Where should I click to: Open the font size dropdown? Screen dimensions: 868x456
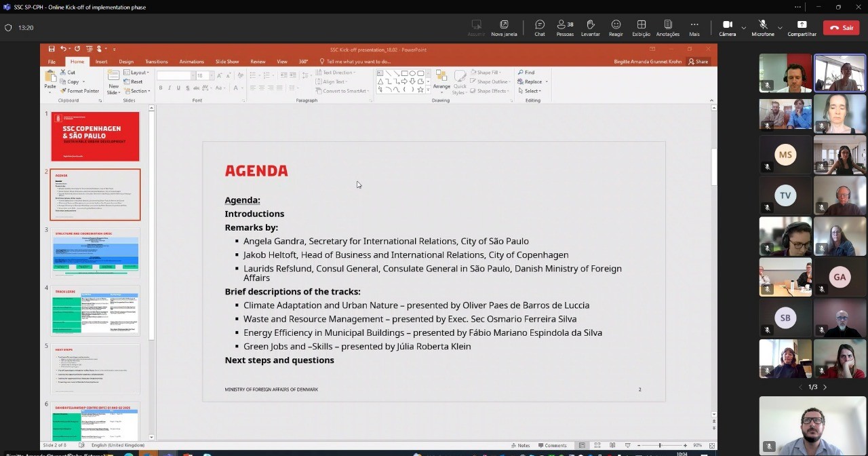tap(210, 76)
